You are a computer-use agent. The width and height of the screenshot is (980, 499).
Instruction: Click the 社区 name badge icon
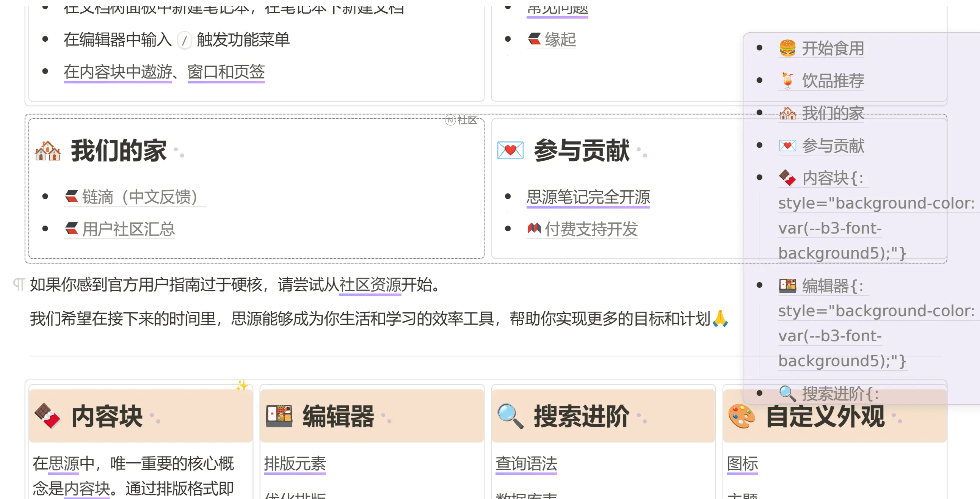click(x=450, y=120)
